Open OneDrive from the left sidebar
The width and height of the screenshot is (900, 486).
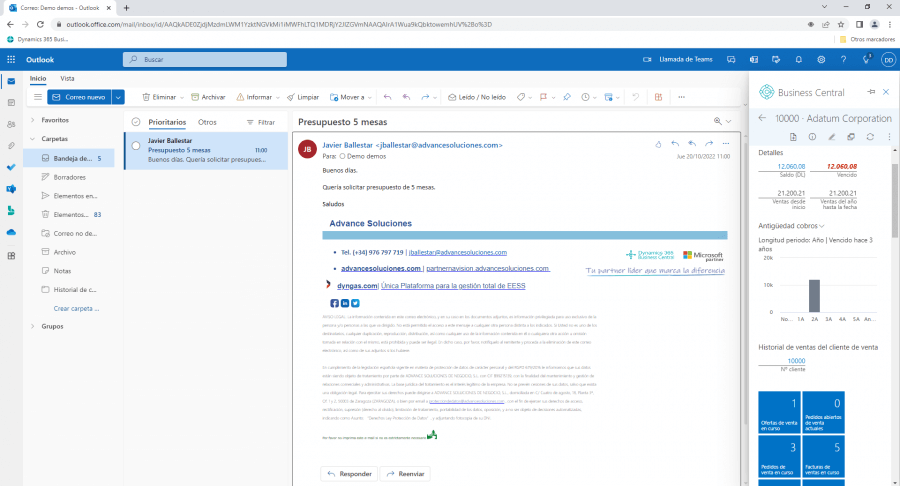point(11,232)
